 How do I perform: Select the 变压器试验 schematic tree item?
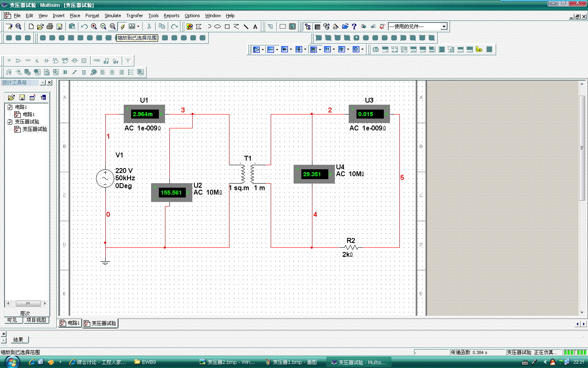[x=34, y=129]
